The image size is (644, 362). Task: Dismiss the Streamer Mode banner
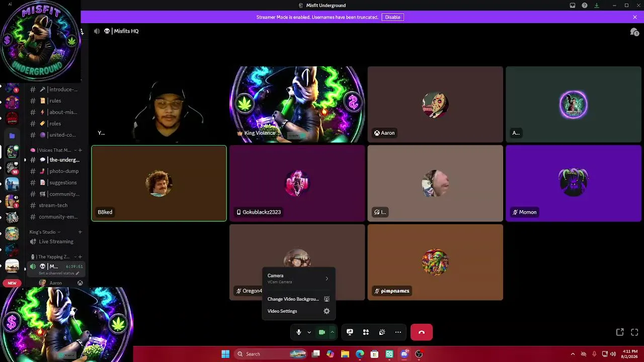tap(635, 17)
